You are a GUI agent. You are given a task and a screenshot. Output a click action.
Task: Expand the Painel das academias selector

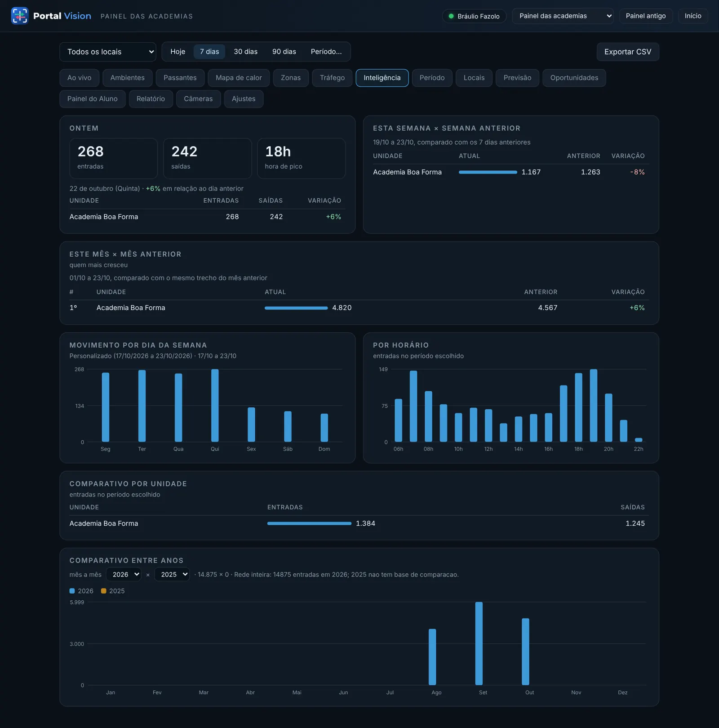[x=563, y=16]
